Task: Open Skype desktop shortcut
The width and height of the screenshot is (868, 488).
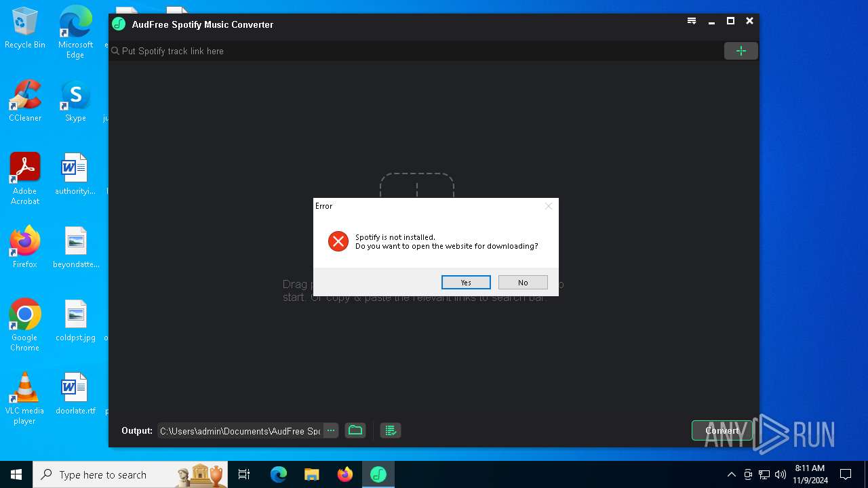Action: (75, 101)
